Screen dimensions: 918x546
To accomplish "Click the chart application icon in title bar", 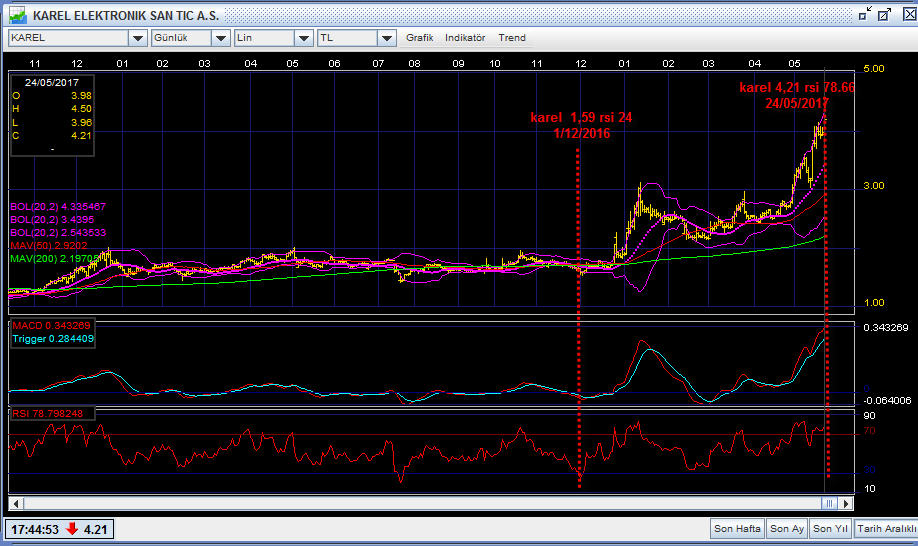I will click(17, 15).
